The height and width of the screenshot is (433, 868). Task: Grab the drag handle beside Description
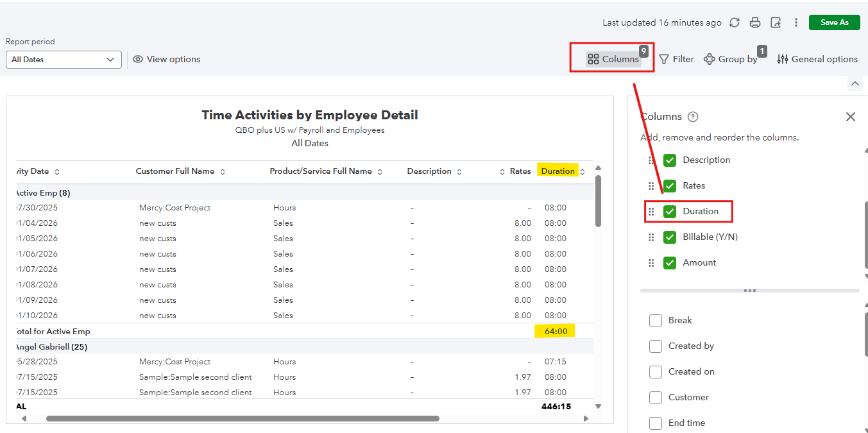(x=651, y=160)
